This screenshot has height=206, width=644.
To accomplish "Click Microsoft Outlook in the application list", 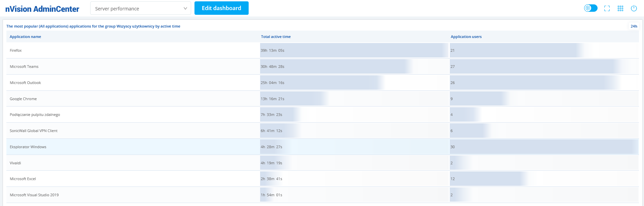I will 26,83.
